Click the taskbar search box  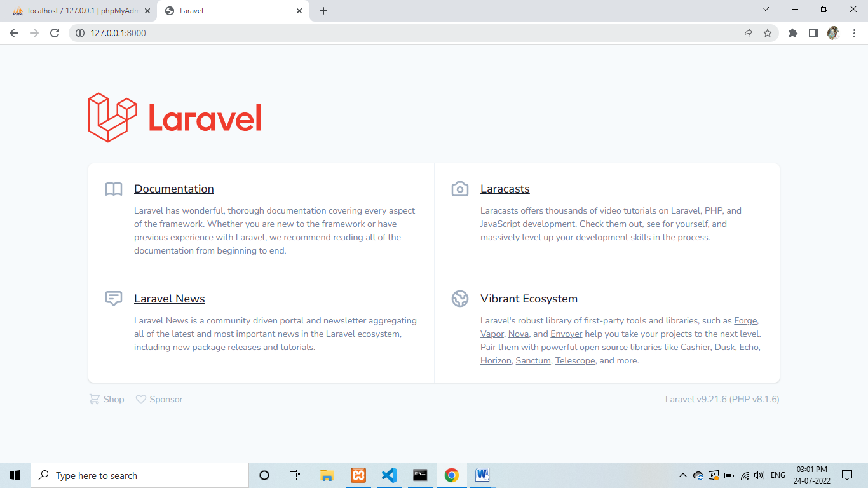[x=140, y=475]
